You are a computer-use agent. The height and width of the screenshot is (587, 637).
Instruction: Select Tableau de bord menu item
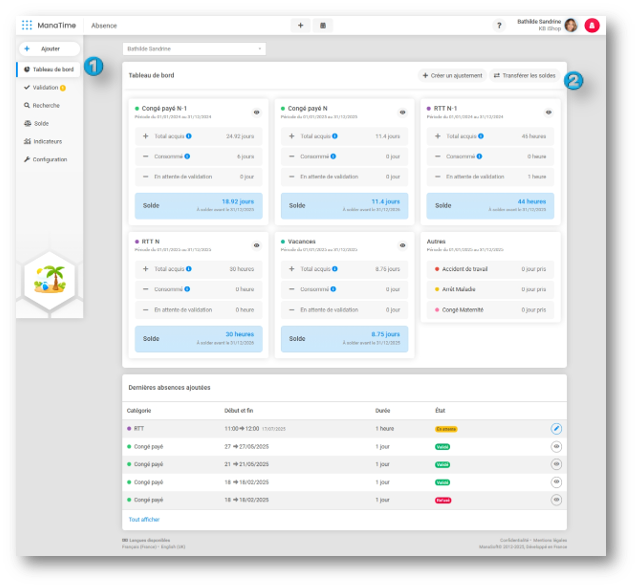(x=49, y=69)
